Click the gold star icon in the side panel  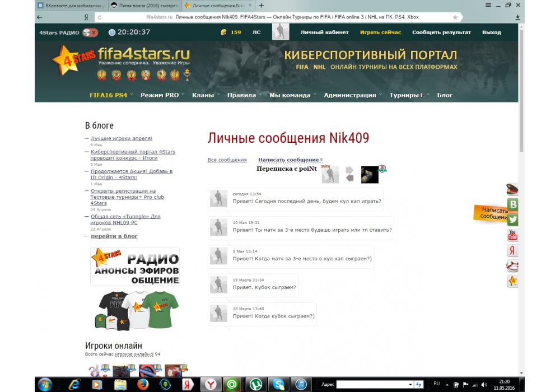[512, 281]
